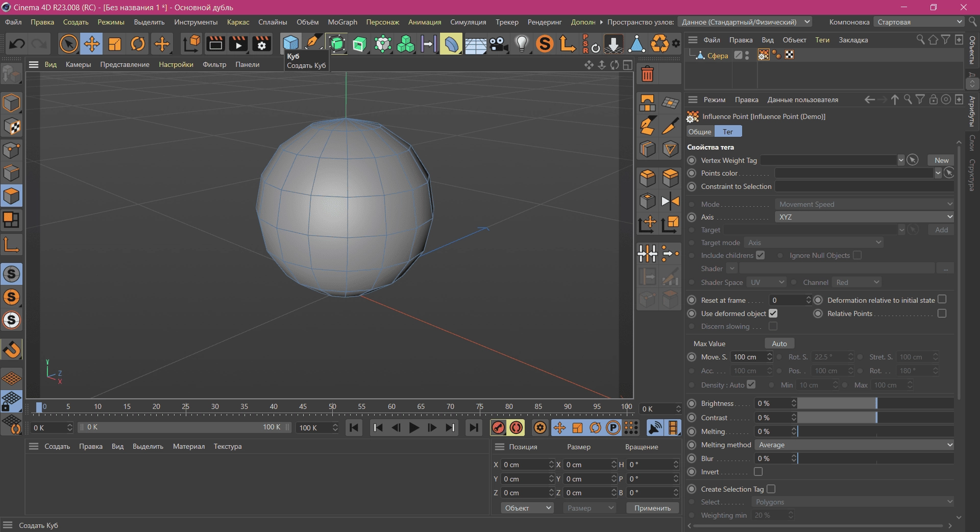
Task: Enable Texture mode checkered cube icon
Action: tap(11, 127)
